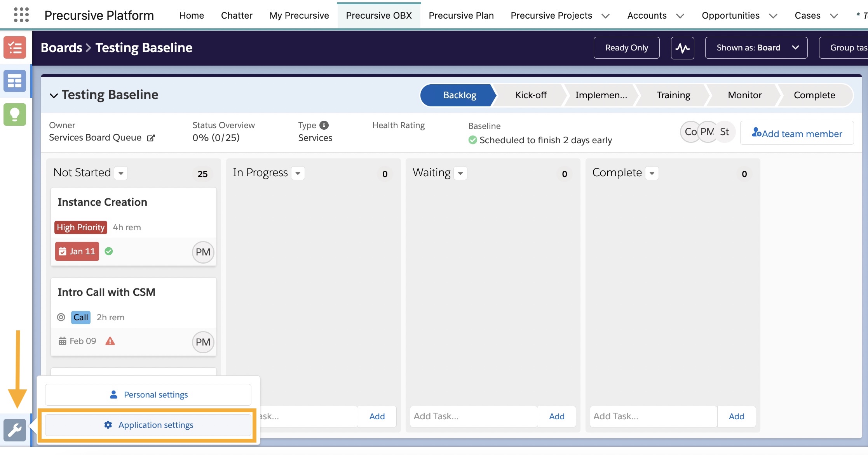Image resolution: width=868 pixels, height=455 pixels.
Task: Click the PM team member avatar in header
Action: 707,132
